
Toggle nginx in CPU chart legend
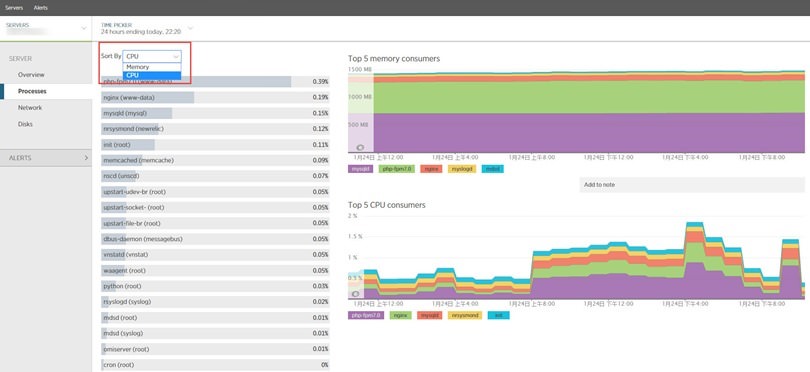(x=400, y=315)
